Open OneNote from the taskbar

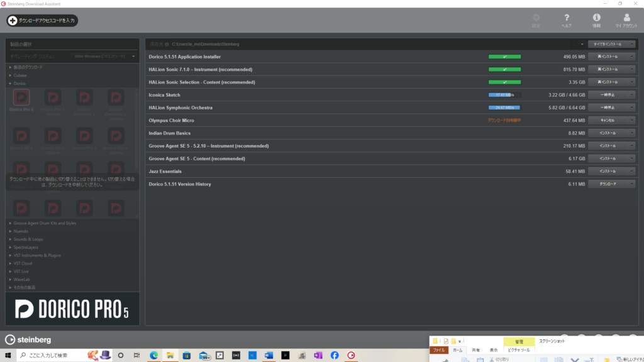318,355
